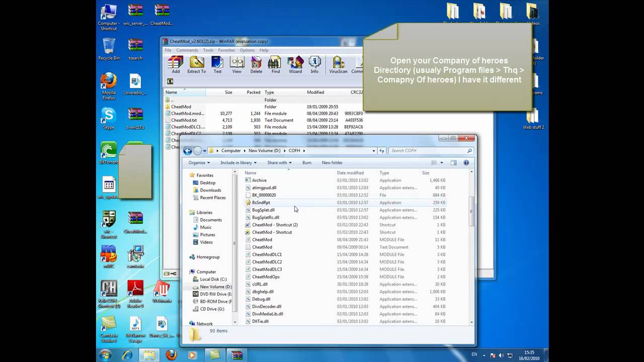Image resolution: width=644 pixels, height=362 pixels.
Task: Select the Skype desktop icon
Action: coord(109,119)
